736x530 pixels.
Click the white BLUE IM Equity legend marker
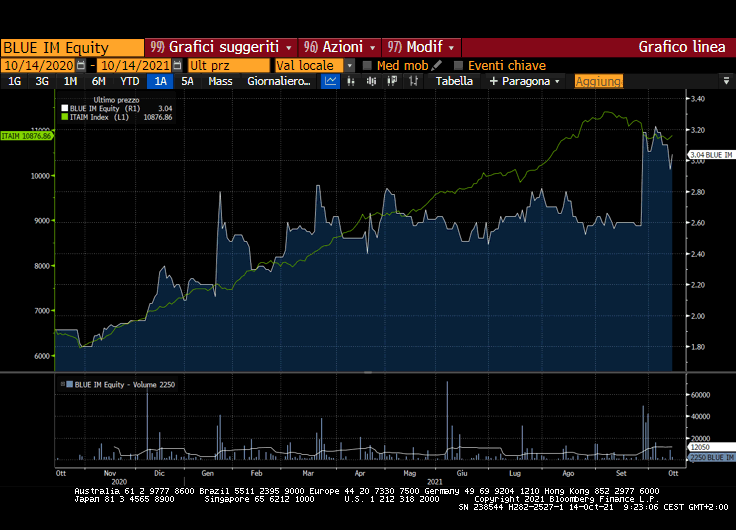click(x=64, y=108)
